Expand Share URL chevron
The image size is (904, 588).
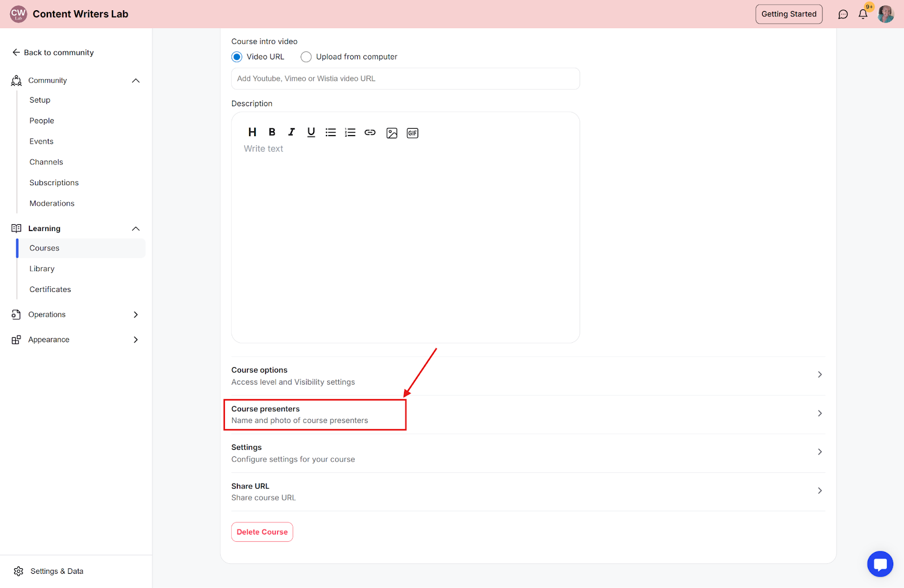pyautogui.click(x=820, y=491)
